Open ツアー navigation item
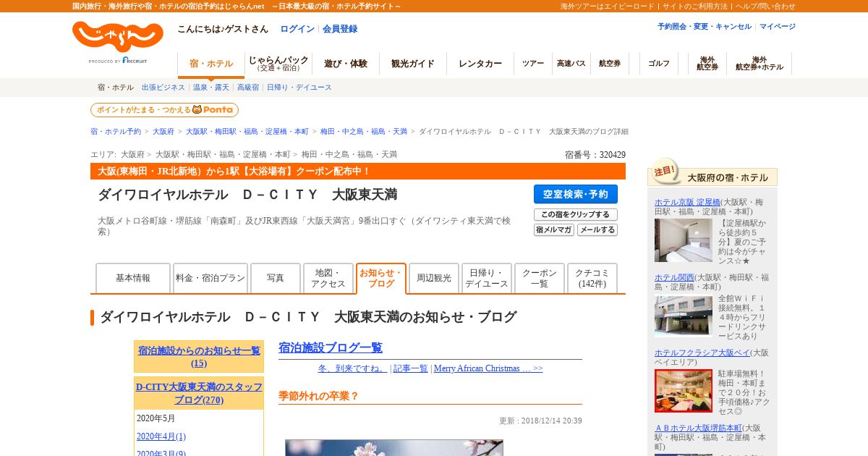The image size is (868, 456). coord(533,64)
